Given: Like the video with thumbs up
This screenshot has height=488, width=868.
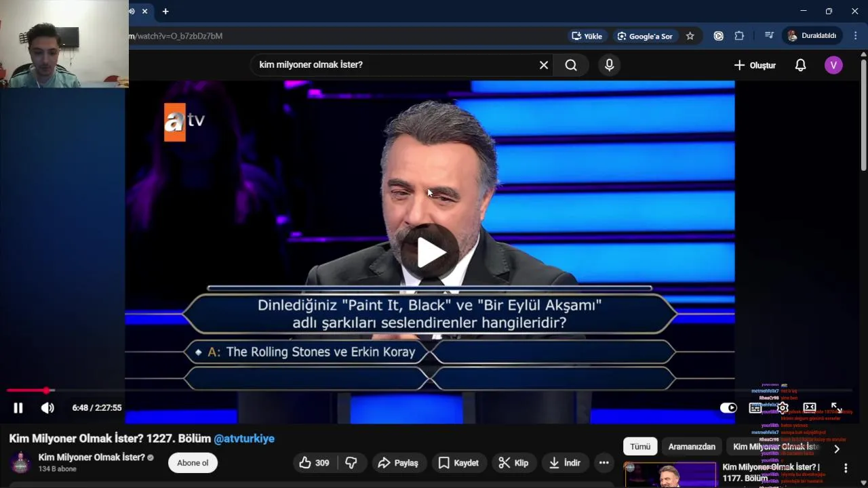Looking at the screenshot, I should tap(314, 463).
